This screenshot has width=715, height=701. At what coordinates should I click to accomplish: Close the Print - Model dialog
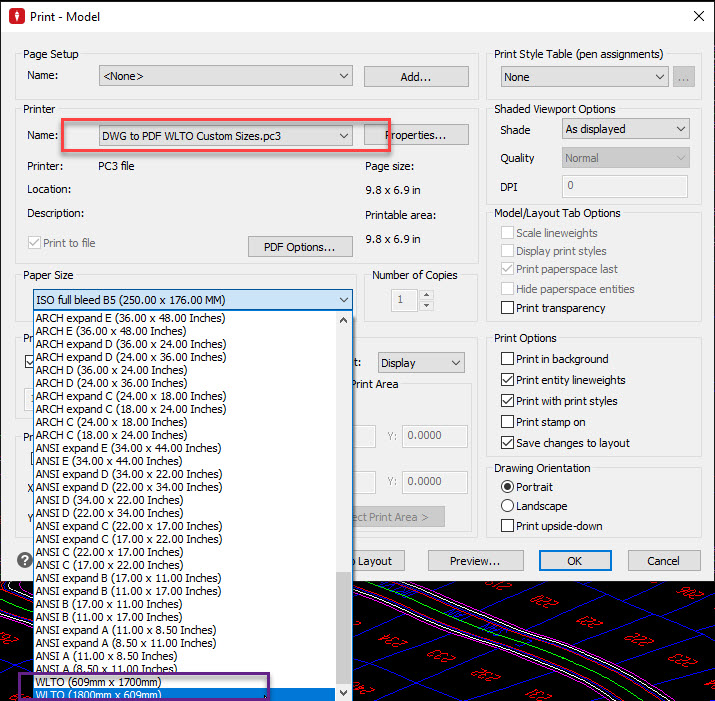(696, 16)
